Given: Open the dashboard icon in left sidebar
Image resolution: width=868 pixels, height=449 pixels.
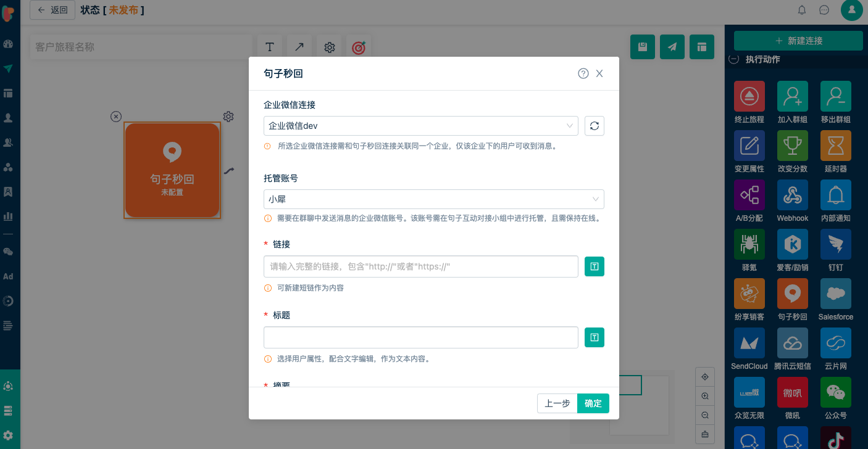Looking at the screenshot, I should tap(8, 44).
